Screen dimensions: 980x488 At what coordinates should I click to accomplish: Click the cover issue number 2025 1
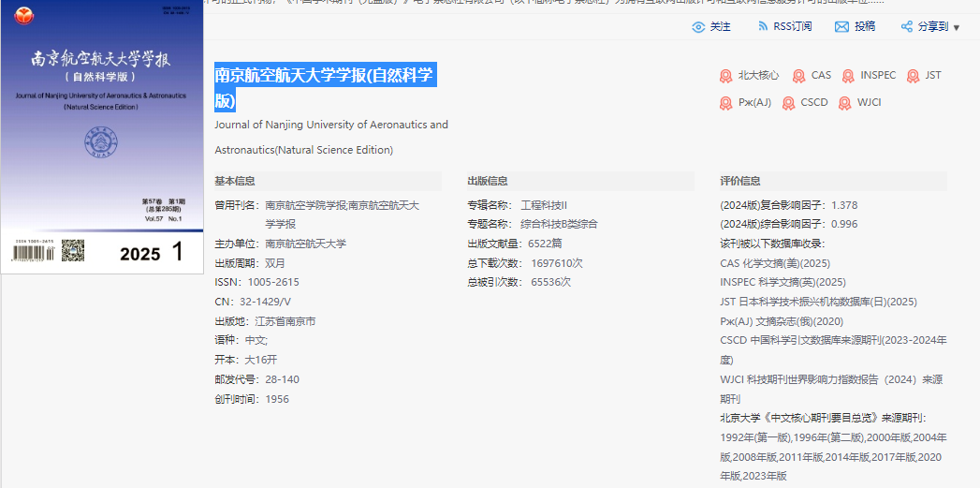point(152,254)
